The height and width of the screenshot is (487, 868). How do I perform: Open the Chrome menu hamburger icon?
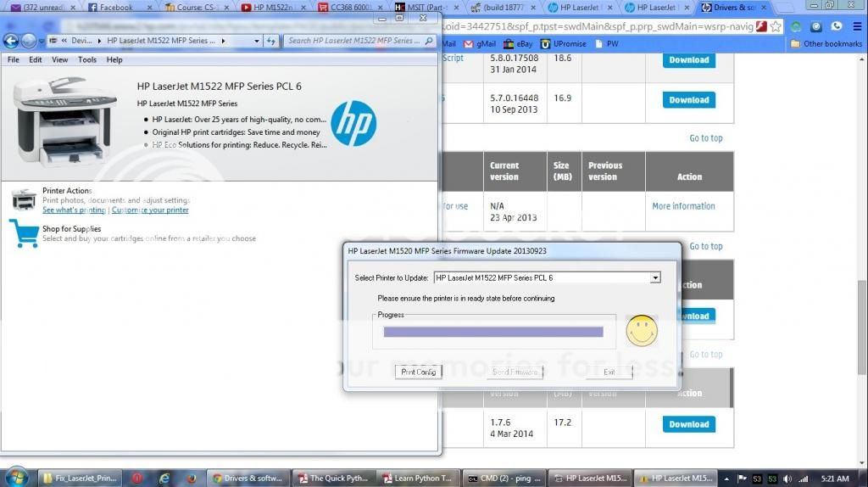(857, 26)
